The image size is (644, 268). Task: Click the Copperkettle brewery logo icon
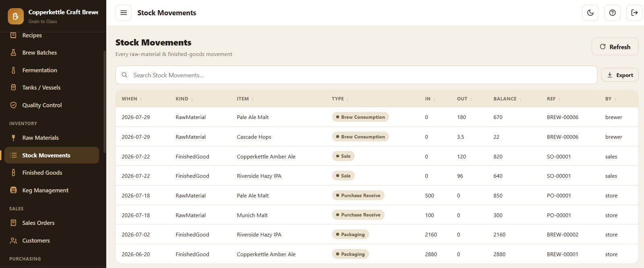pyautogui.click(x=16, y=16)
